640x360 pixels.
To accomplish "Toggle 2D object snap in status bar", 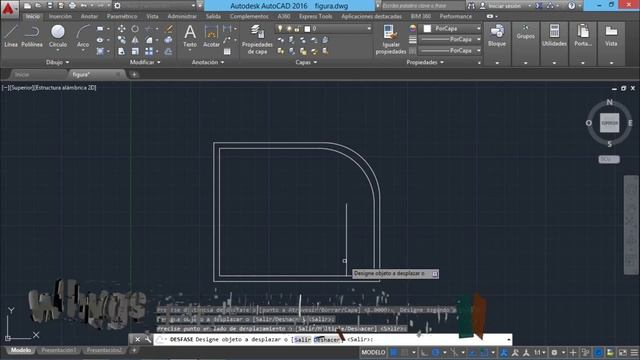I will click(484, 352).
